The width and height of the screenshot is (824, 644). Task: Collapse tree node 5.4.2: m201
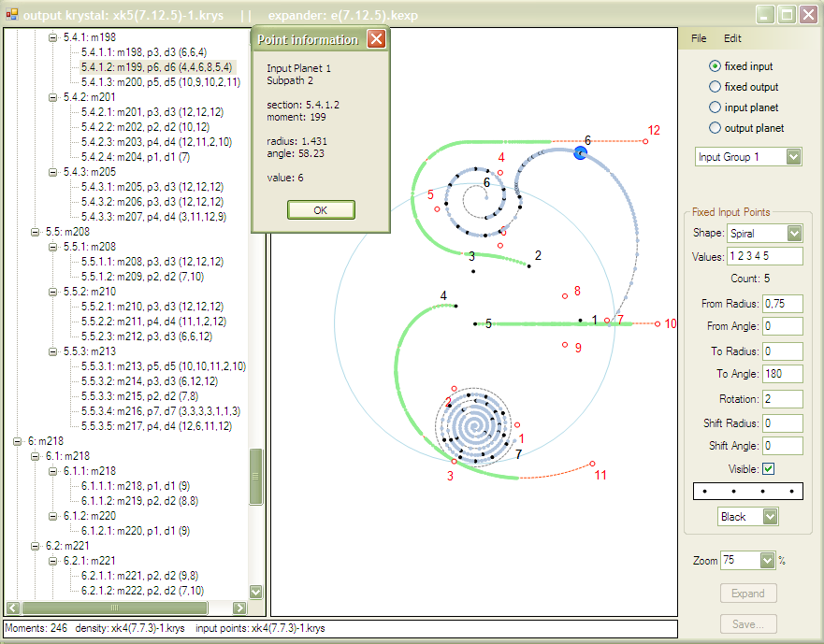tap(52, 97)
